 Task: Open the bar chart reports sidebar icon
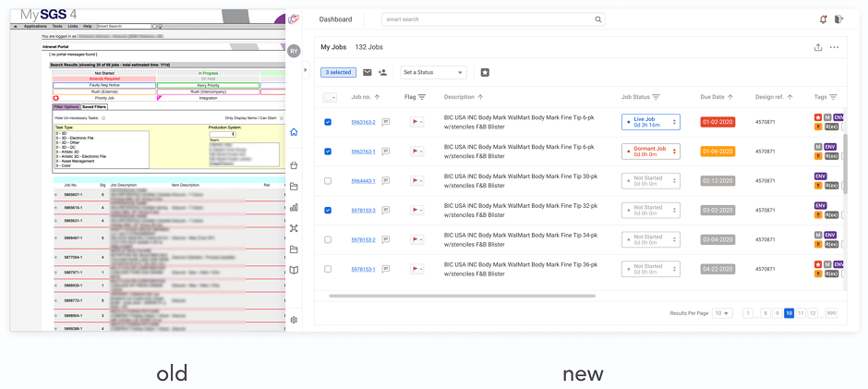(x=294, y=207)
